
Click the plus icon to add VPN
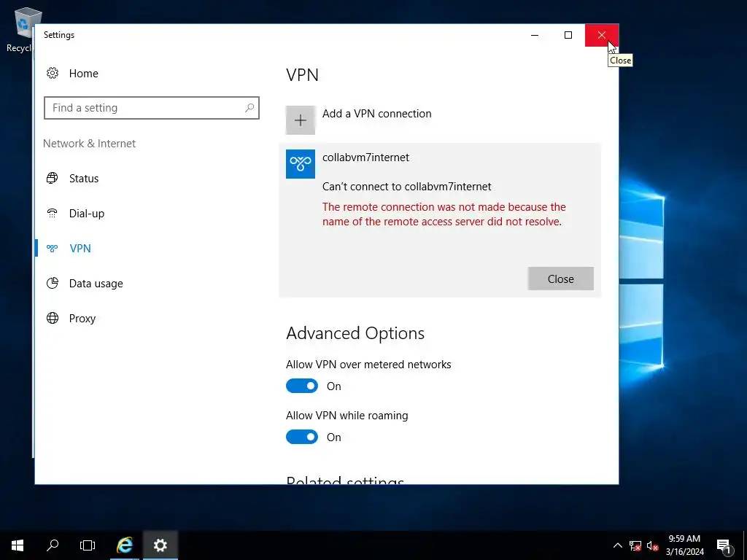[x=300, y=120]
